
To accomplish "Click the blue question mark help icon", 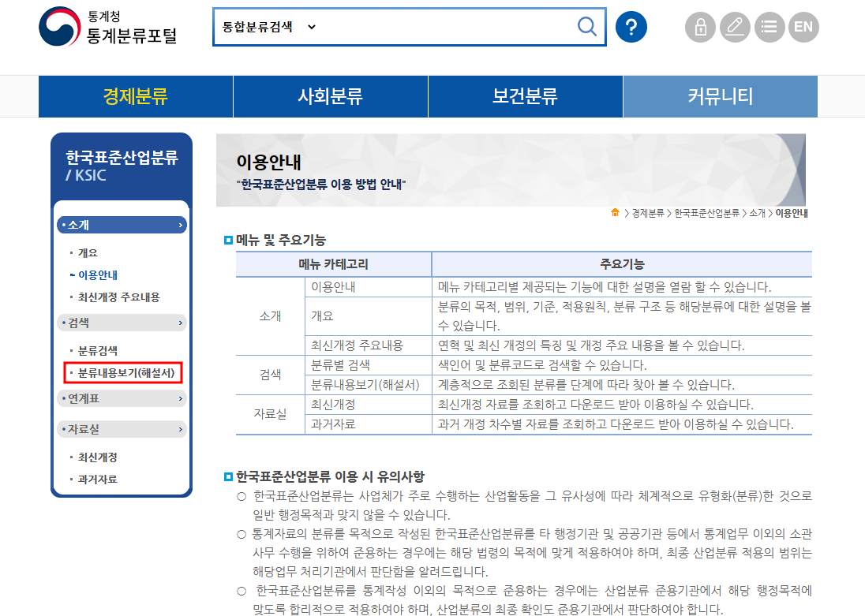I will 631,27.
